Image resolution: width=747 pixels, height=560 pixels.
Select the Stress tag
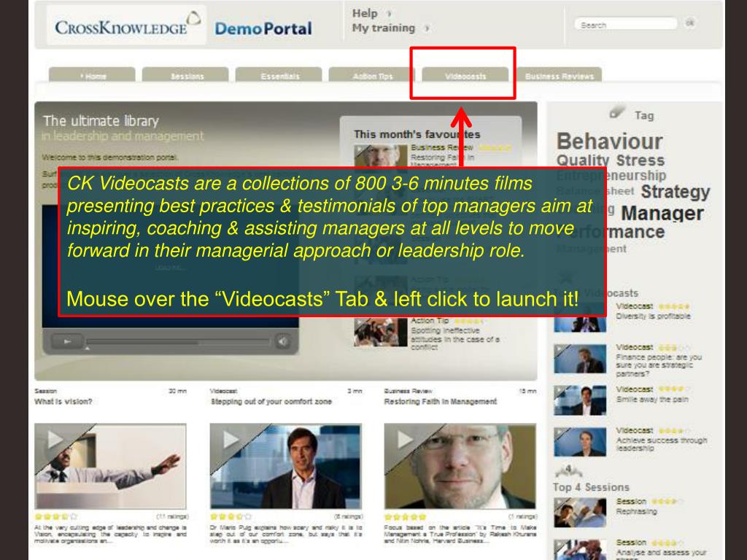tap(640, 160)
